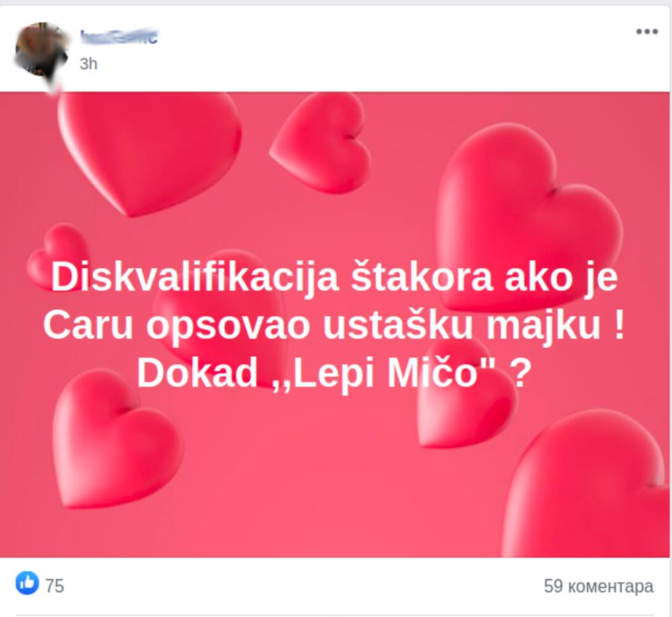The image size is (672, 617).
Task: Click the blue thumbs-up reaction icon
Action: (x=27, y=583)
